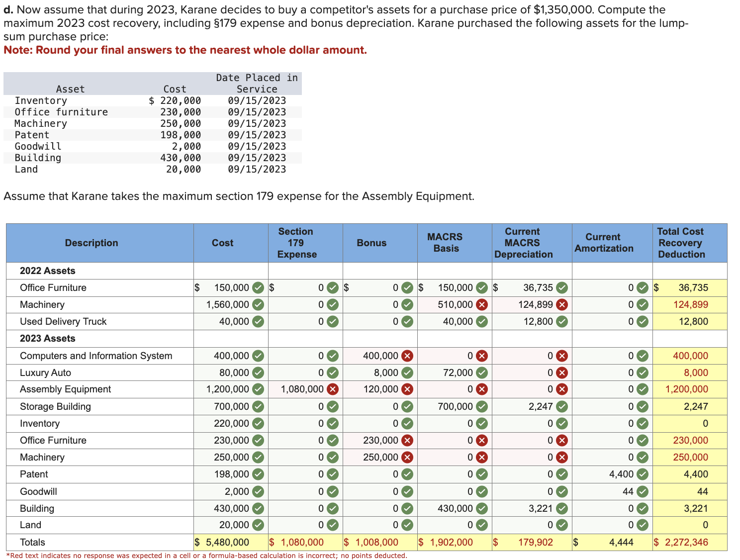Click green check next to Land cost 20,000
The image size is (740, 560).
[x=258, y=525]
